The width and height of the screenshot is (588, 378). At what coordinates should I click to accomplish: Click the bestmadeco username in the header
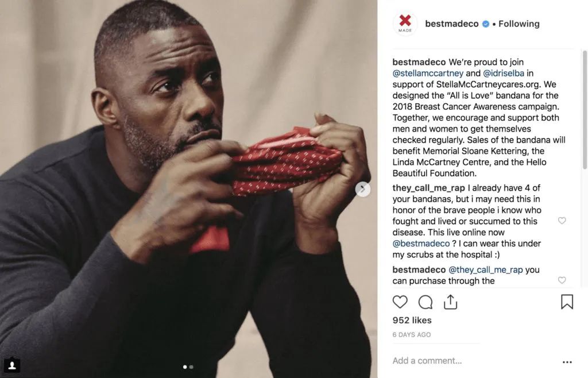451,24
